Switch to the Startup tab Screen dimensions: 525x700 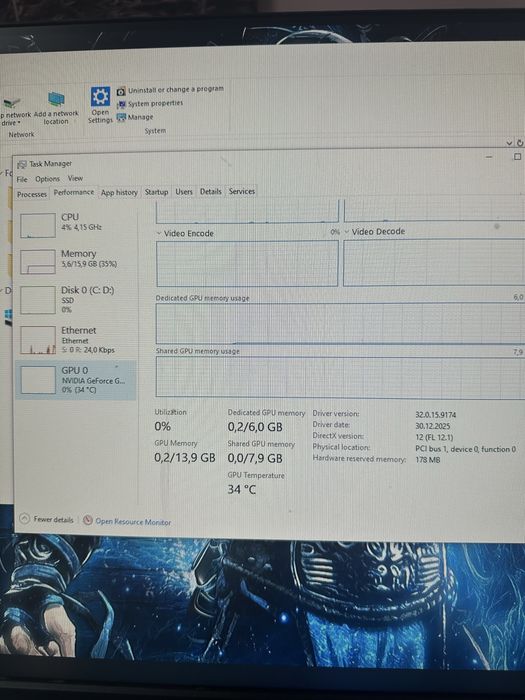[x=156, y=192]
